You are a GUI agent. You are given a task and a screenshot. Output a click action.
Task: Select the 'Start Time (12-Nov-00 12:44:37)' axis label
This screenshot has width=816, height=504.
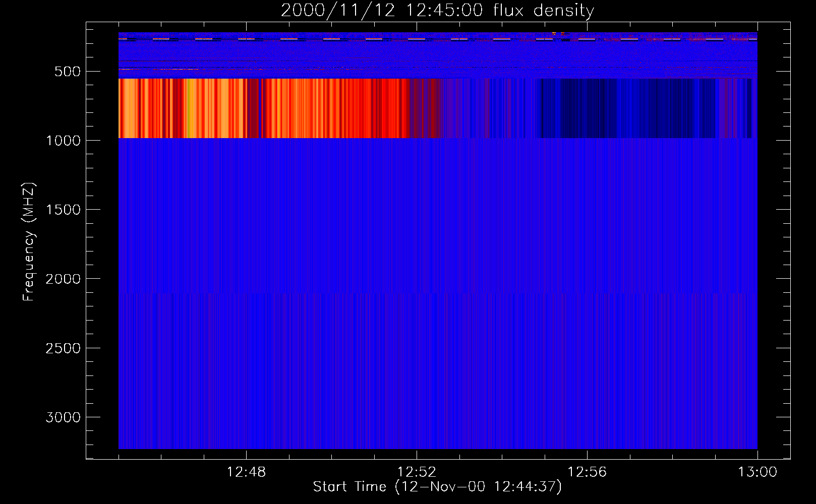pos(437,487)
